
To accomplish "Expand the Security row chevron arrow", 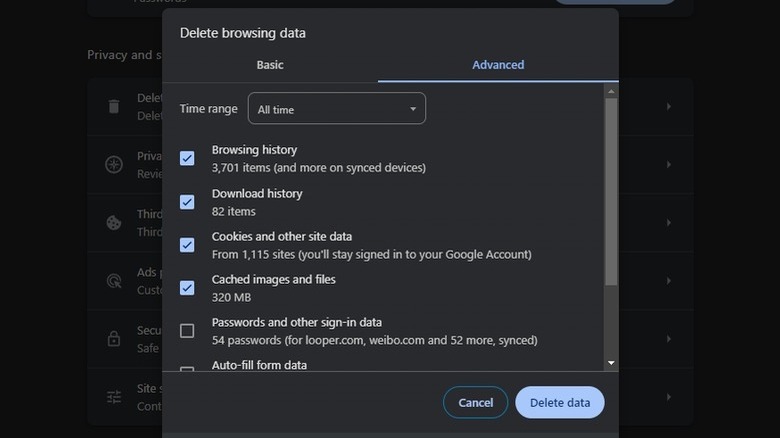I will coord(668,338).
